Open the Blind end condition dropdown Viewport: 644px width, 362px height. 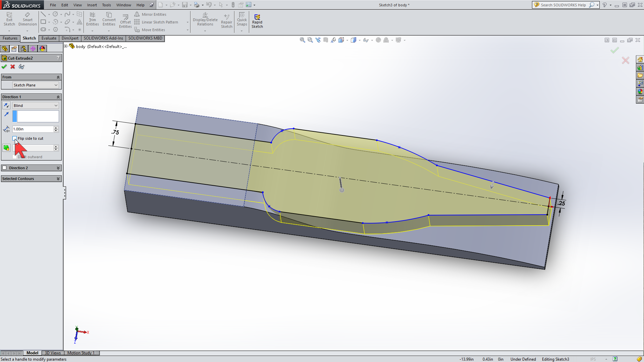[36, 106]
